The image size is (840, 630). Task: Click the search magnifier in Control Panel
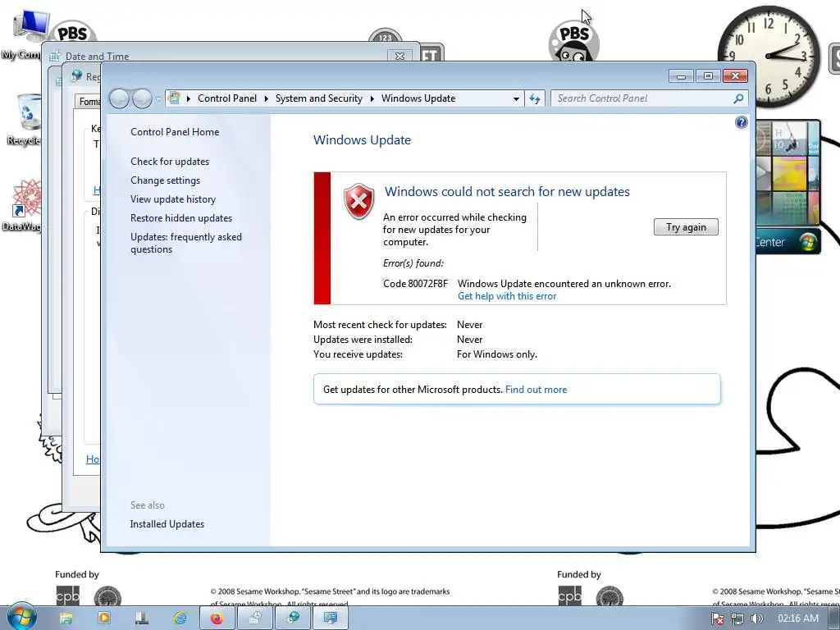[738, 98]
